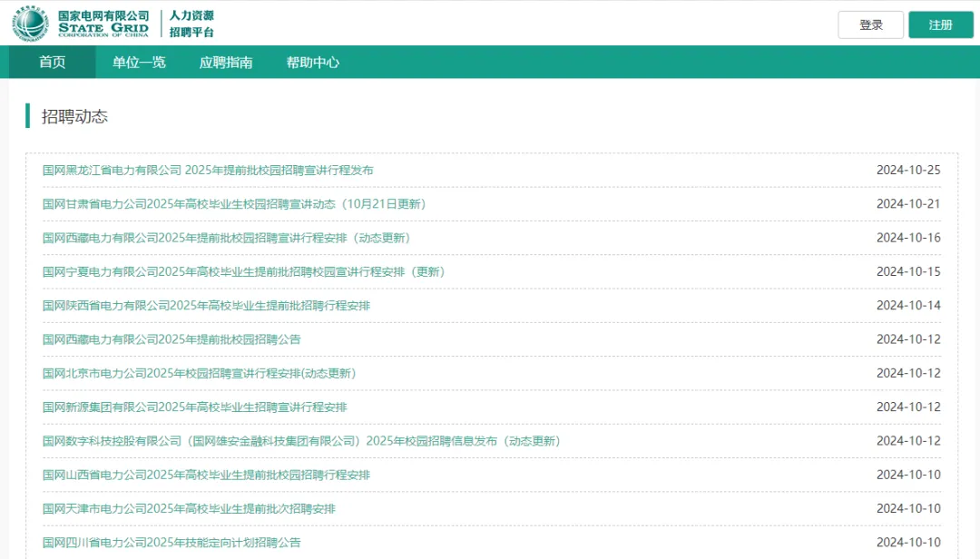980x559 pixels.
Task: Click the 登录 login button
Action: coord(870,25)
